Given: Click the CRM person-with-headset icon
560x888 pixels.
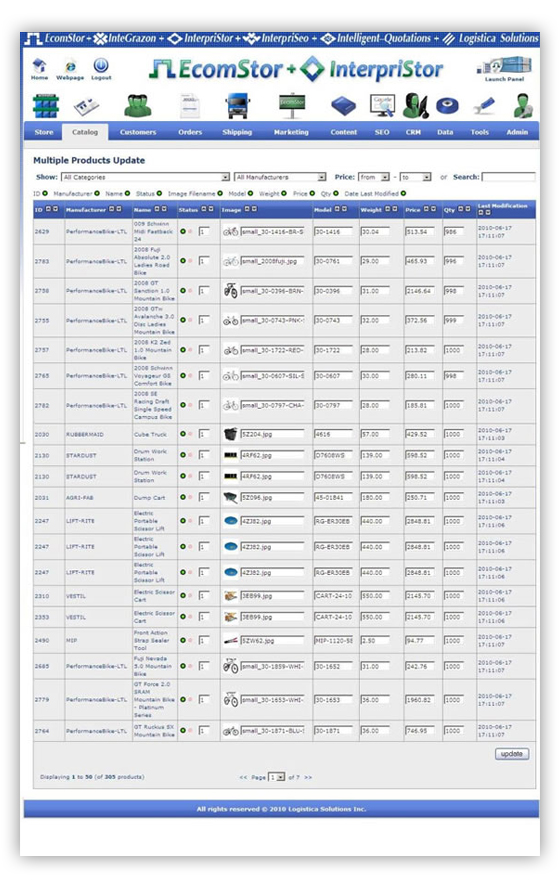Looking at the screenshot, I should click(x=416, y=106).
